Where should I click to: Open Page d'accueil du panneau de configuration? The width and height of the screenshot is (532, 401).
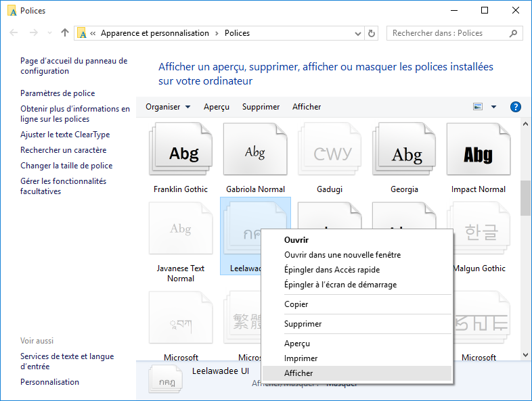pos(74,66)
